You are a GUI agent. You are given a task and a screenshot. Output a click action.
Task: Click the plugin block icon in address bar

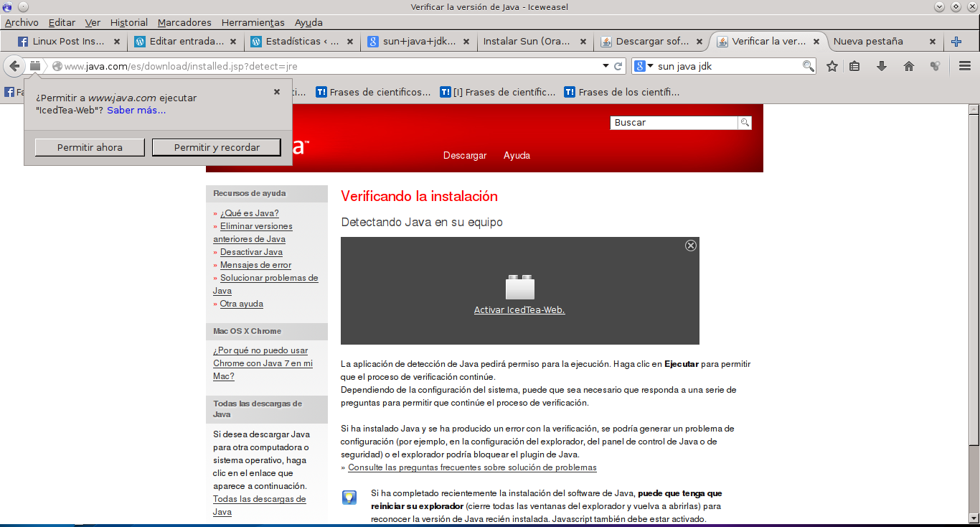35,66
